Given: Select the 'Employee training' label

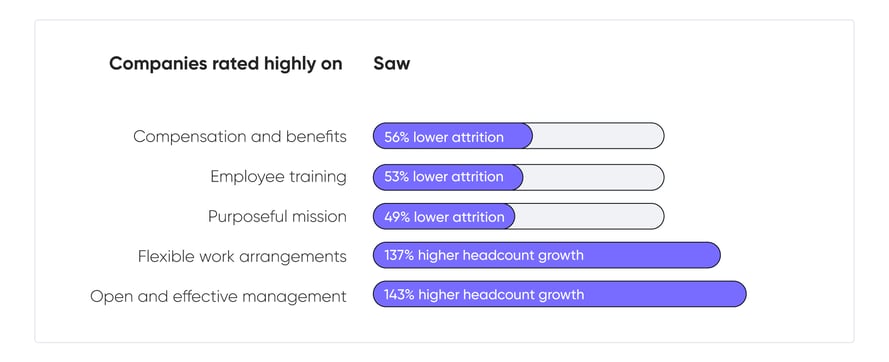Looking at the screenshot, I should click(278, 176).
